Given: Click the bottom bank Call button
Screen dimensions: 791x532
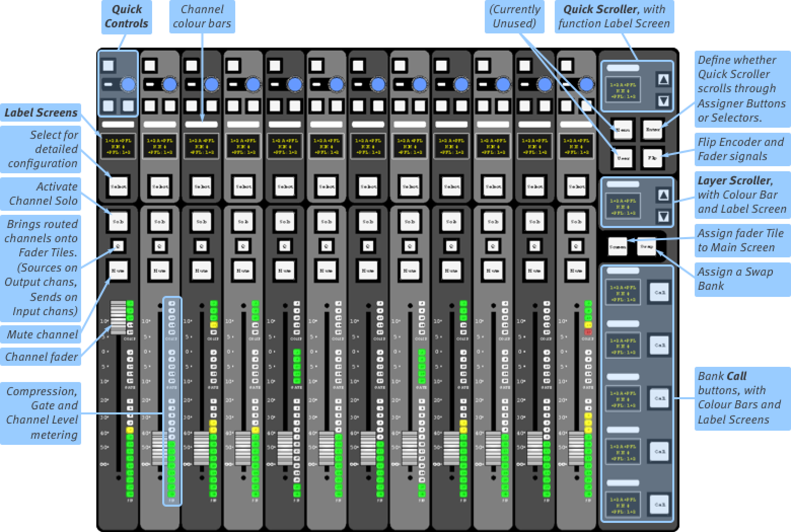Looking at the screenshot, I should pos(660,505).
